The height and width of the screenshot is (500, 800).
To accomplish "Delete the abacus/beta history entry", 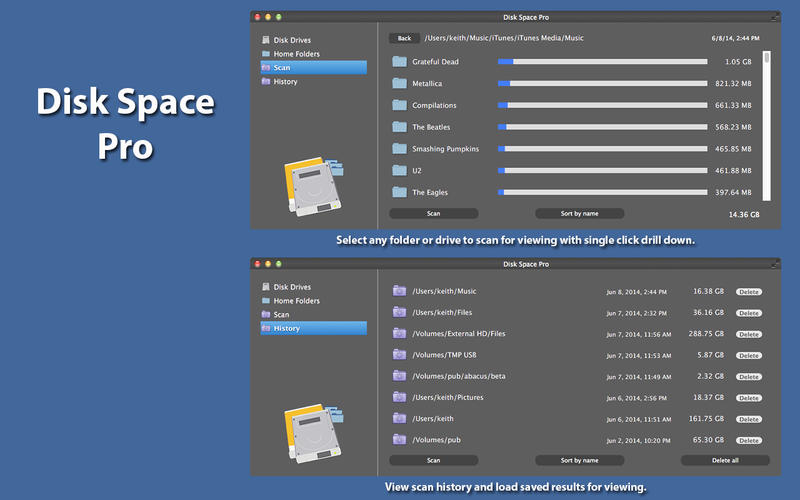I will click(x=748, y=377).
